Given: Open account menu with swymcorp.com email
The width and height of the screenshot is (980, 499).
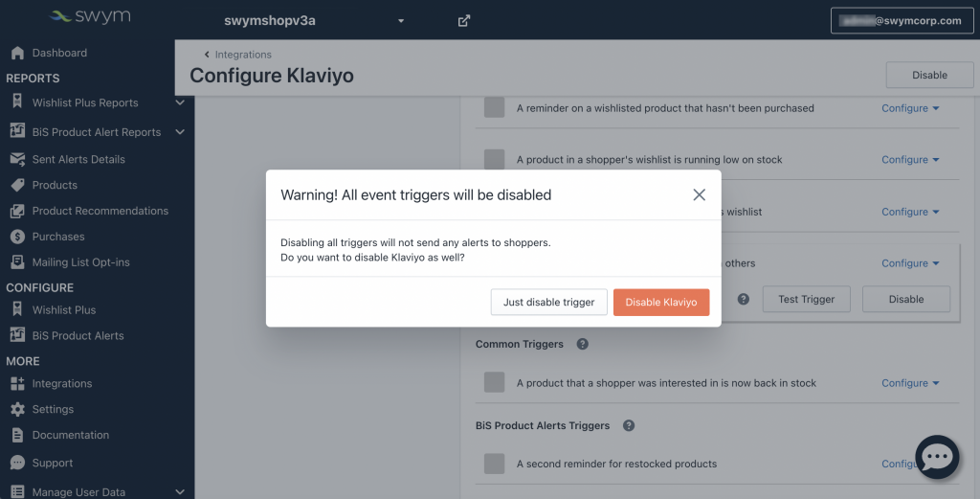Looking at the screenshot, I should coord(902,21).
